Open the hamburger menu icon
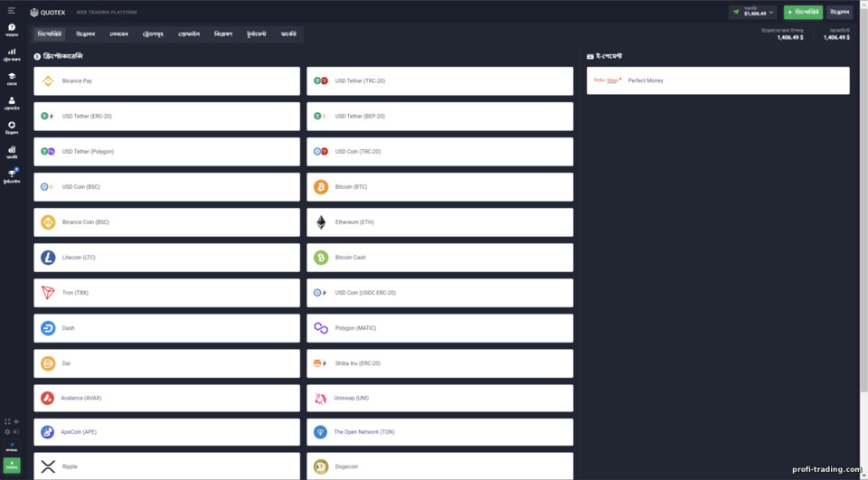Viewport: 868px width, 480px height. [11, 11]
